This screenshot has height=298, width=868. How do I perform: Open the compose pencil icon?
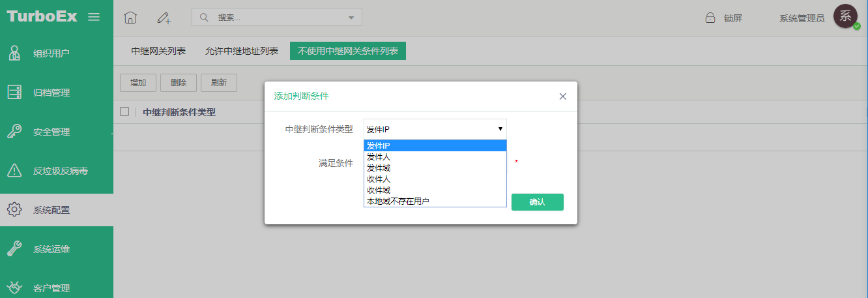pyautogui.click(x=164, y=18)
